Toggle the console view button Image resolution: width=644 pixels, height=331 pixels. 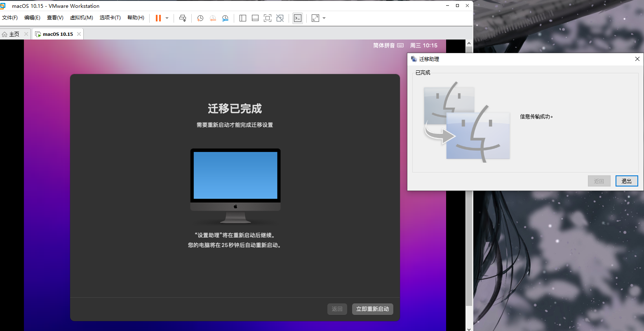coord(298,18)
